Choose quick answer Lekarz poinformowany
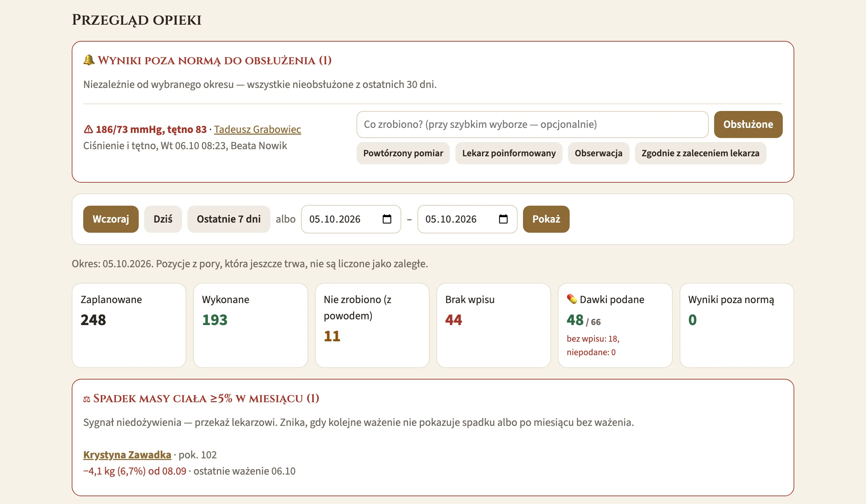Viewport: 866px width, 504px height. pyautogui.click(x=508, y=153)
